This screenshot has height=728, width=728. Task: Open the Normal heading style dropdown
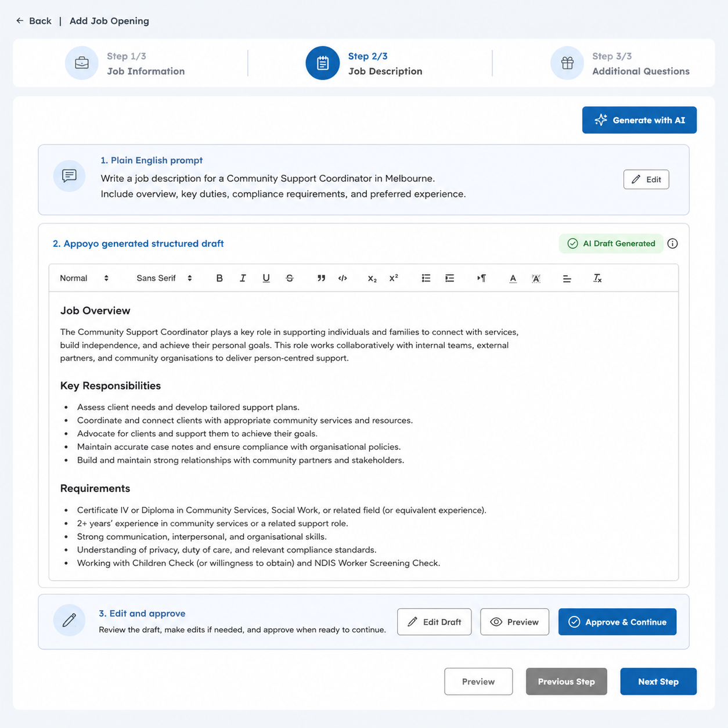(x=84, y=278)
